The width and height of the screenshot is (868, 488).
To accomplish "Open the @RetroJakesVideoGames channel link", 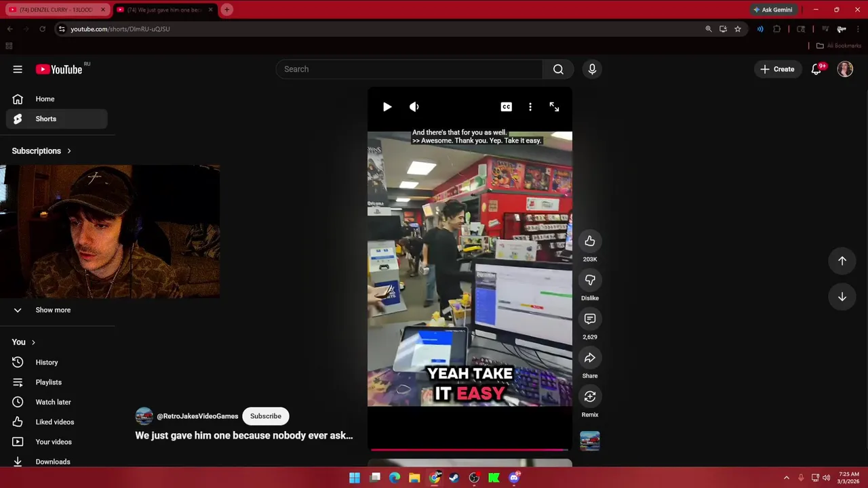I will point(197,416).
